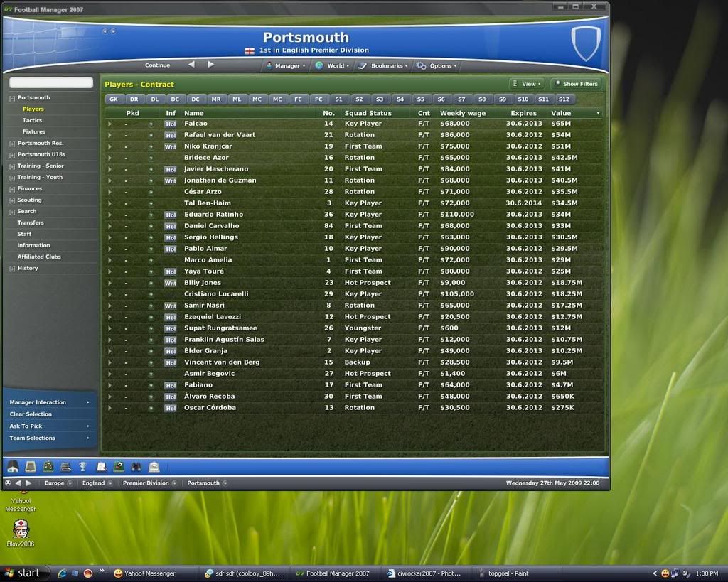
Task: Open Internet Explorer from the quick launch
Action: (62, 573)
